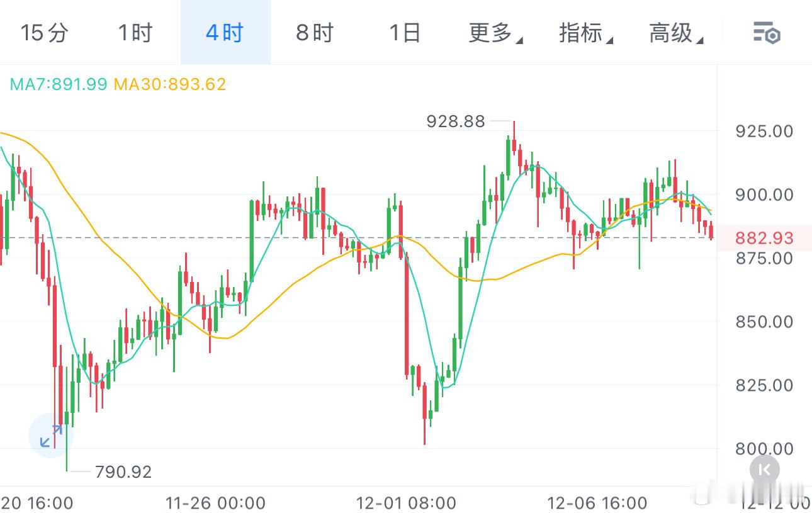The height and width of the screenshot is (513, 812).
Task: Click the MA30:893.62 legend label
Action: click(x=169, y=84)
